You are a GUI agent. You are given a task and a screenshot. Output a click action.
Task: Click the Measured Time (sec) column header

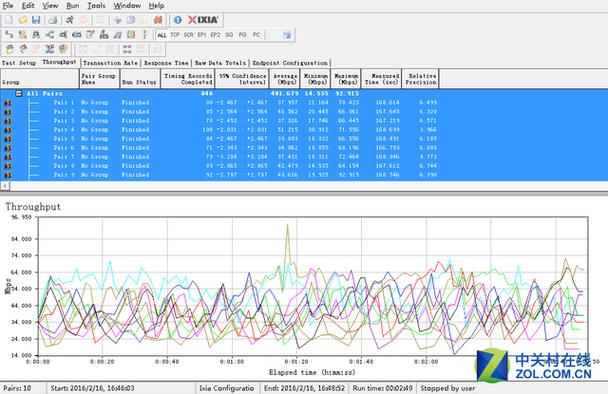point(382,79)
